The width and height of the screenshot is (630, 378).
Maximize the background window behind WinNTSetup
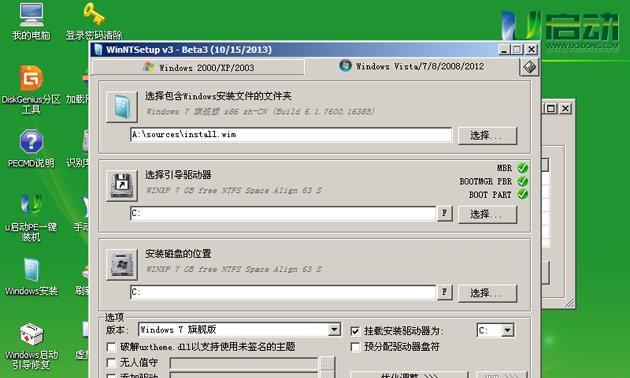pyautogui.click(x=551, y=108)
